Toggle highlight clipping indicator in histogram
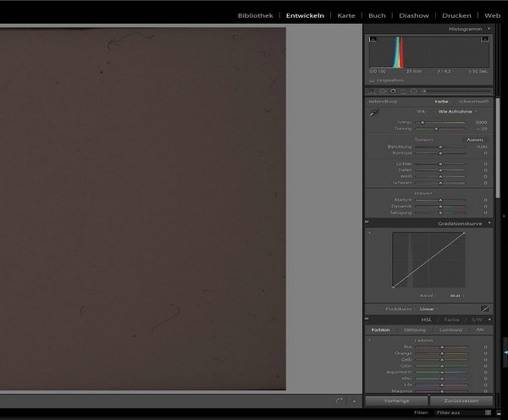 484,39
